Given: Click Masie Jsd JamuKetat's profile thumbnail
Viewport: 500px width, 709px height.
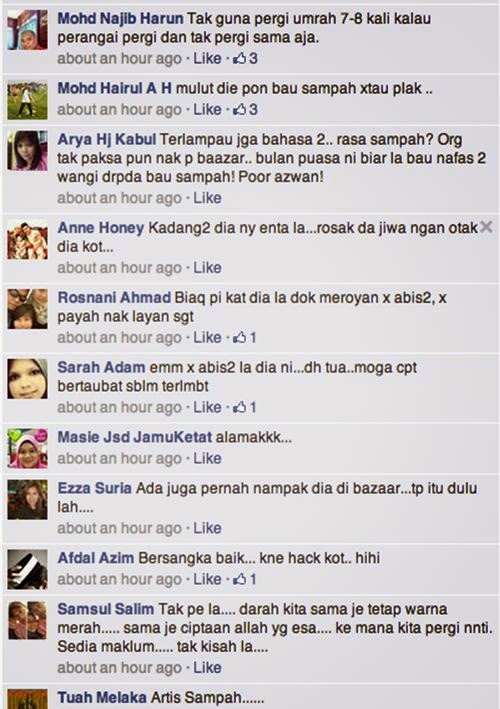Looking at the screenshot, I should click(x=27, y=448).
